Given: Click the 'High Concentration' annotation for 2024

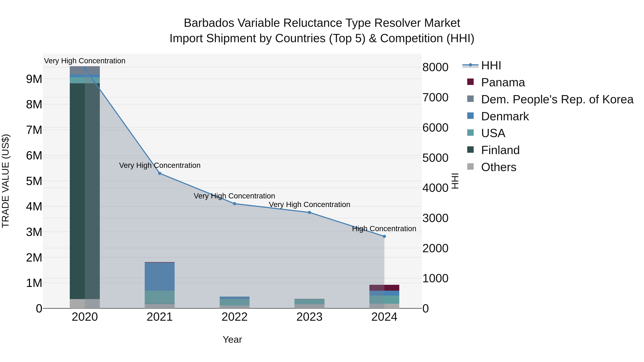Looking at the screenshot, I should click(384, 229).
